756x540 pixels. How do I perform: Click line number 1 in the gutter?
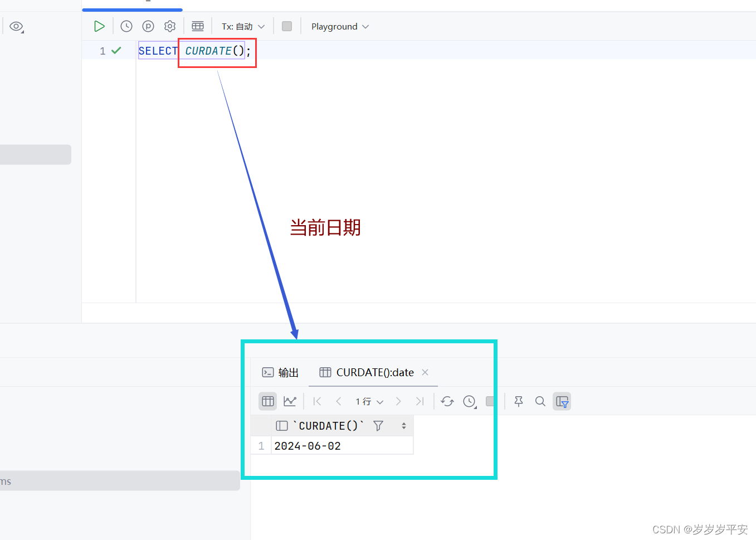(x=103, y=51)
